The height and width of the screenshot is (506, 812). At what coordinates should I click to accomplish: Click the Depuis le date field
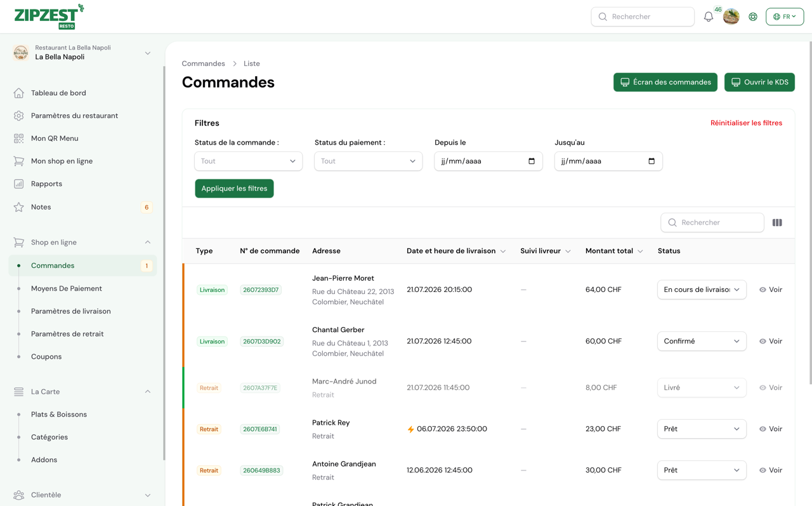tap(488, 161)
